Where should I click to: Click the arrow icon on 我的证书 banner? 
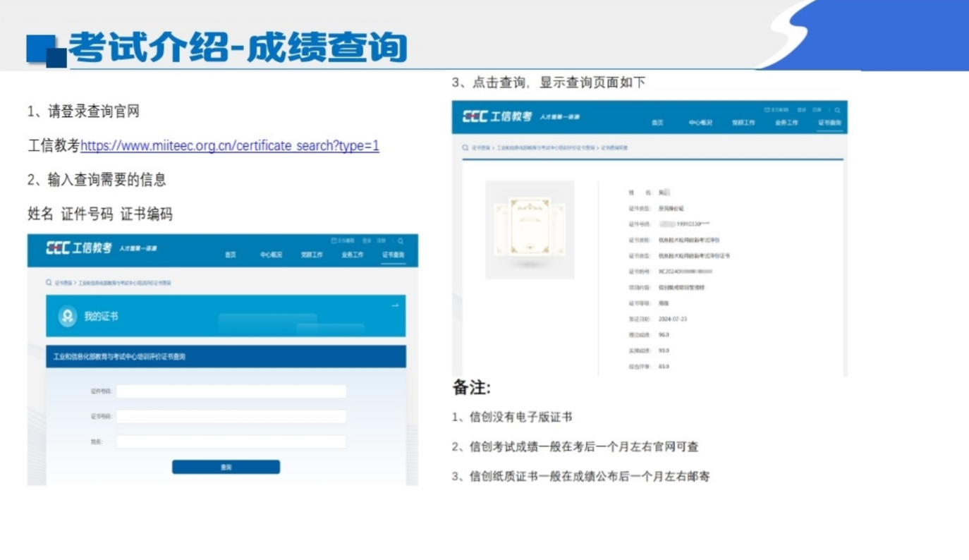395,305
